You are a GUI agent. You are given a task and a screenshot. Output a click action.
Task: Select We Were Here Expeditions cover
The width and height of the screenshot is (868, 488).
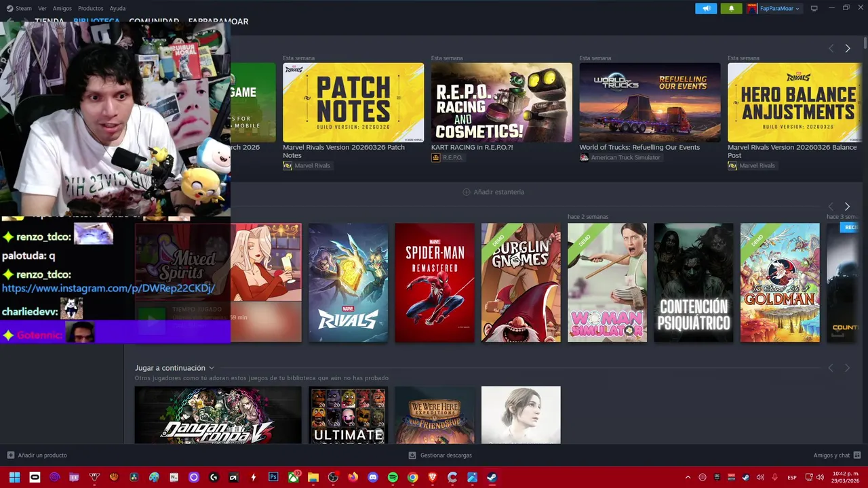435,415
